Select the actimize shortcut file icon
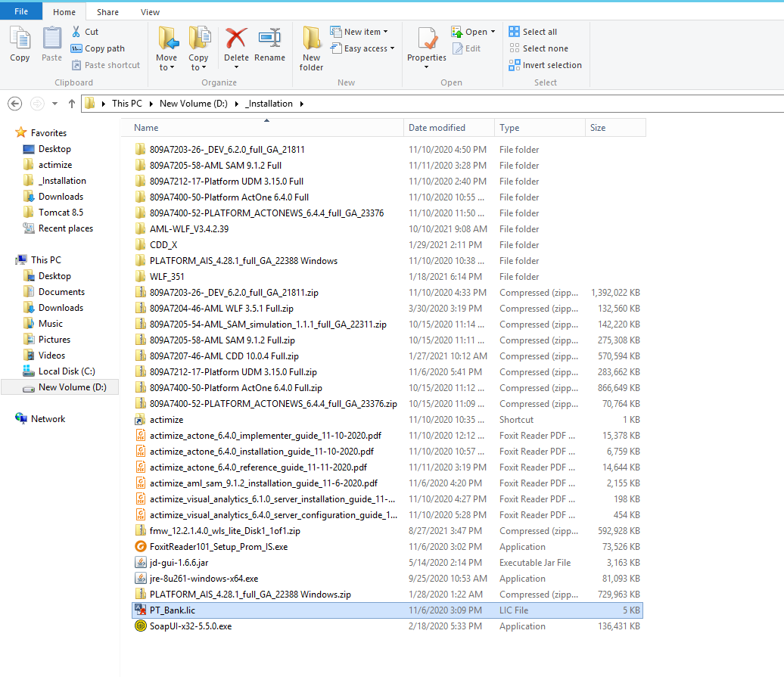The image size is (784, 677). point(141,420)
